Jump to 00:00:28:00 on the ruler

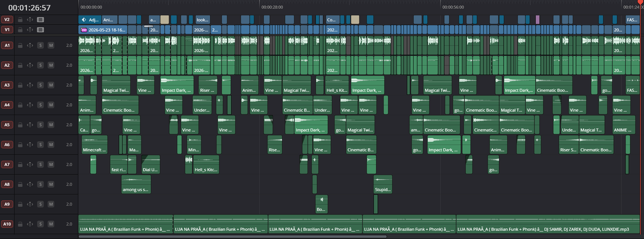[x=272, y=8]
